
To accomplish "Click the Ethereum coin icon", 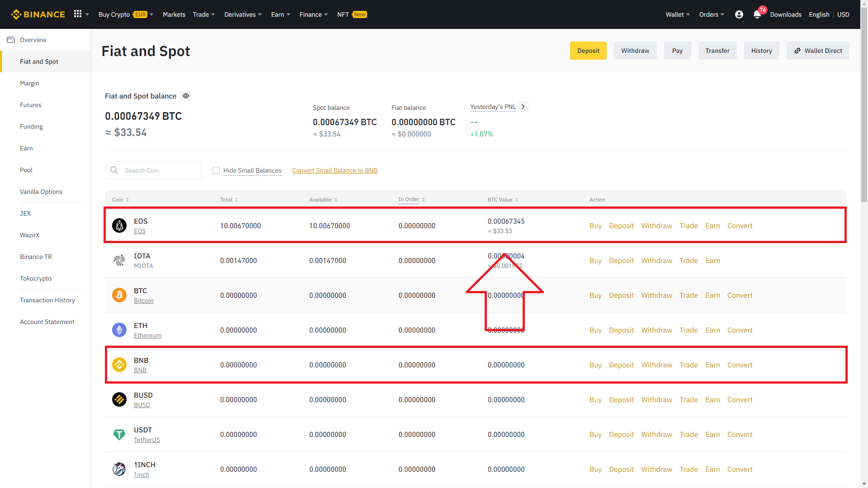I will pos(119,330).
